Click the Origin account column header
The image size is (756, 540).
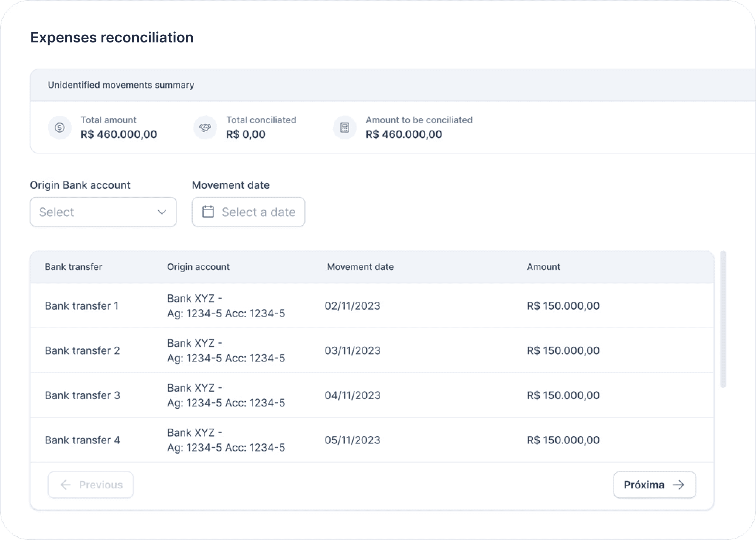198,267
